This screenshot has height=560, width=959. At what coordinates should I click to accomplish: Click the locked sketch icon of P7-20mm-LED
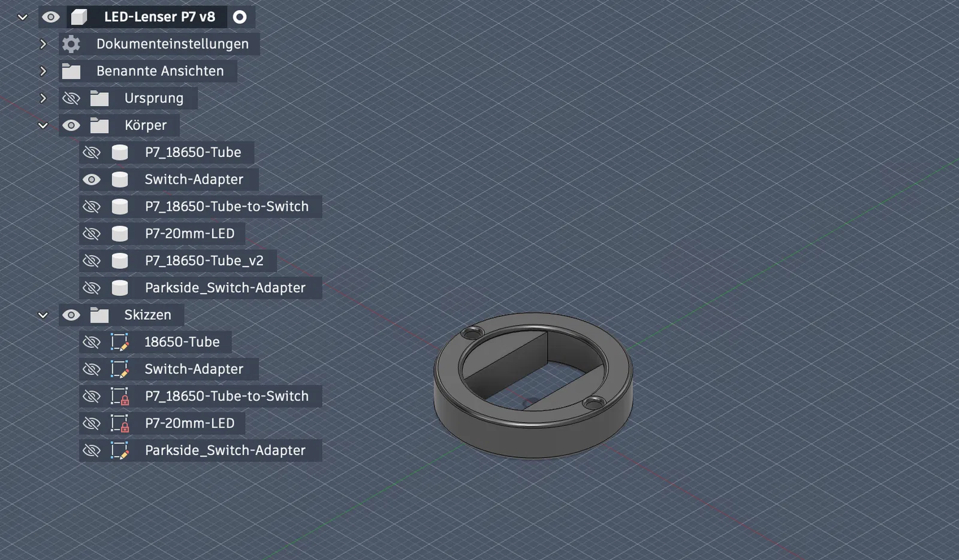(x=120, y=423)
